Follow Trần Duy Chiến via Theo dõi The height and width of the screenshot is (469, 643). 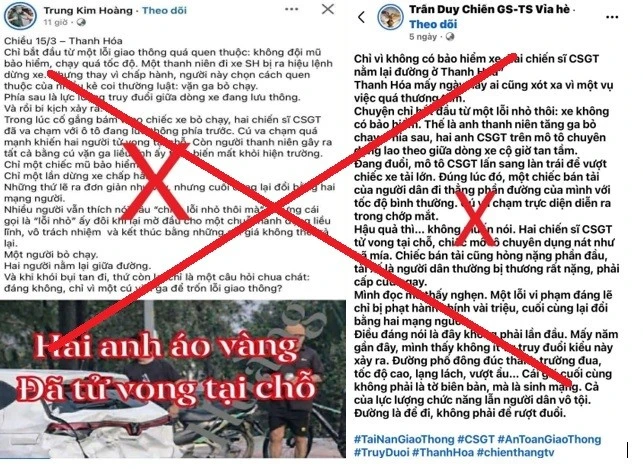433,24
